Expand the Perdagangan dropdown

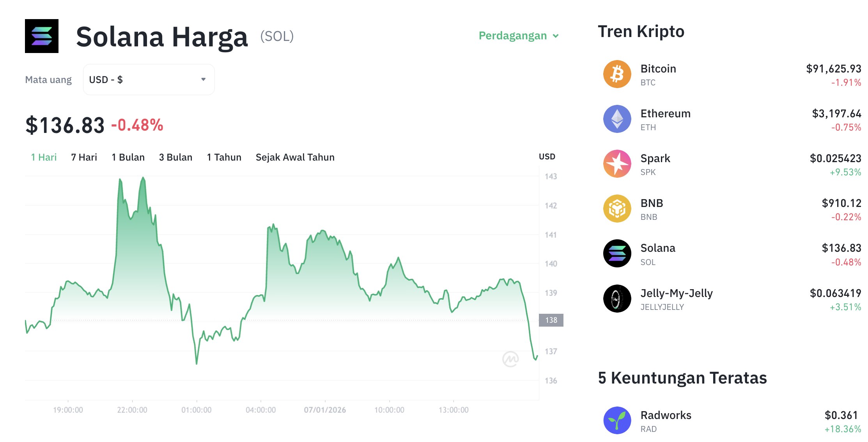pos(519,35)
